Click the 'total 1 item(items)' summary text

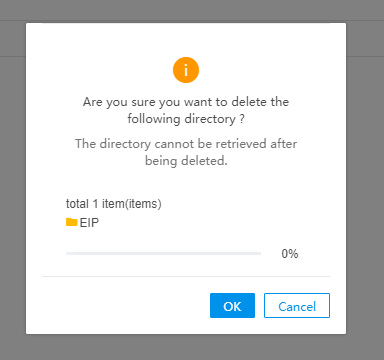[114, 203]
